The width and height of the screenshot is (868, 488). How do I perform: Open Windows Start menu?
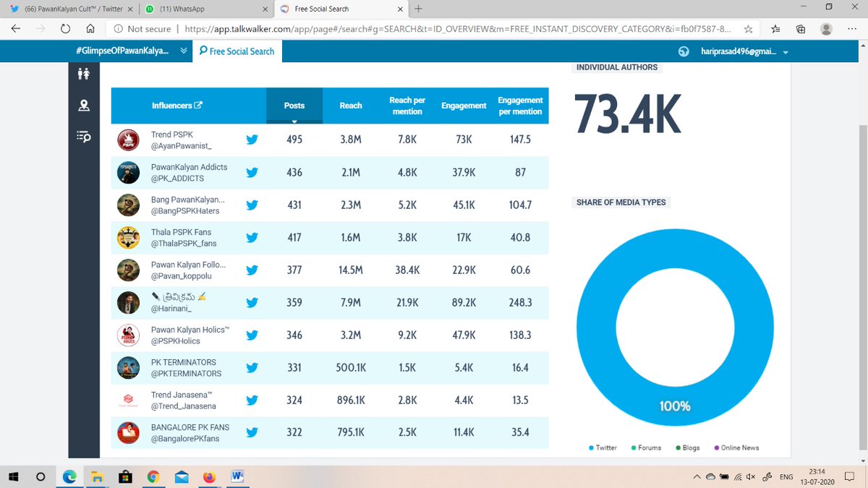pyautogui.click(x=13, y=477)
